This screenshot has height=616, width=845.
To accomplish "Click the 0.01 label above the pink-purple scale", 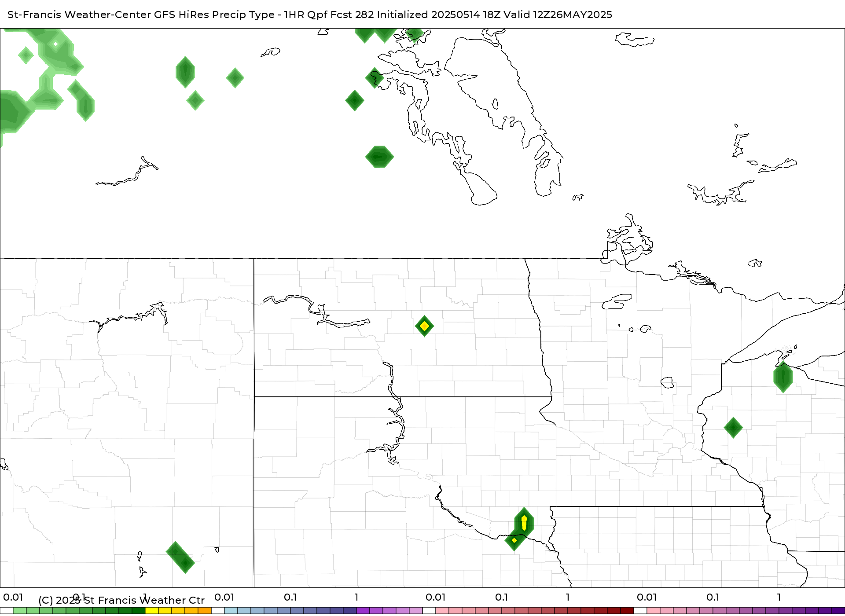I will tap(647, 597).
